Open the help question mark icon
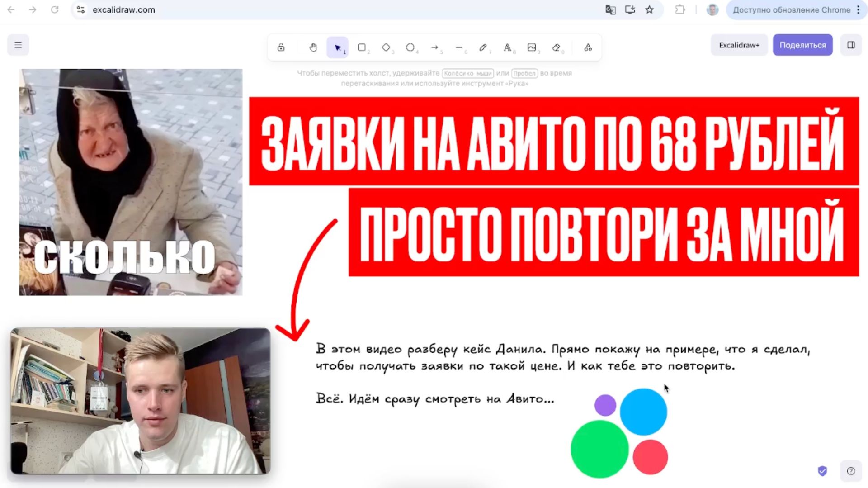Image resolution: width=868 pixels, height=488 pixels. 851,471
